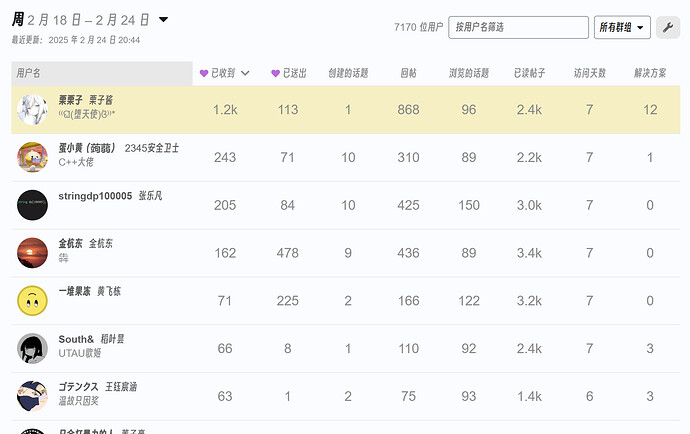This screenshot has height=434, width=690.
Task: Click 150 viewed topics for stringdp100005
Action: tap(469, 205)
